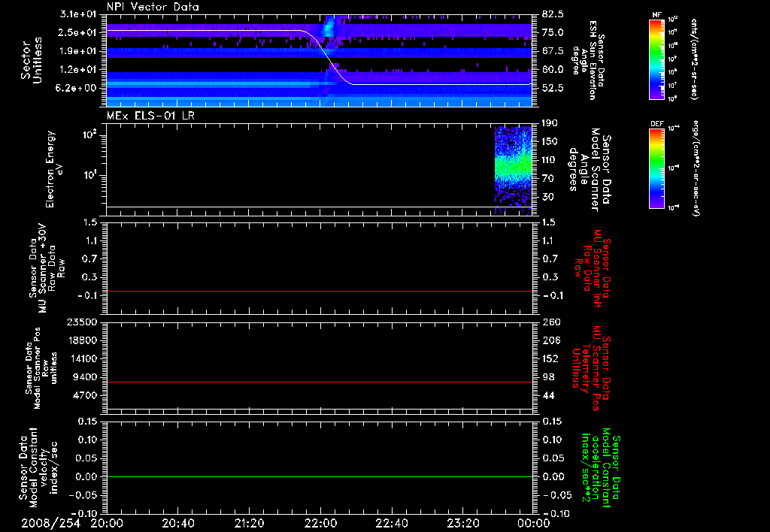770x532 pixels.
Task: Select the "MEx ELS-01 LR" panel title
Action: click(x=150, y=116)
